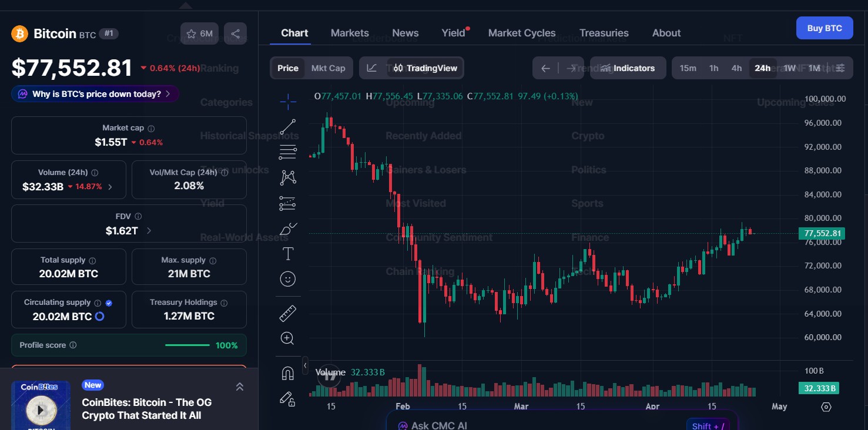Toggle the Bitcoin watchlist star
The height and width of the screenshot is (430, 868).
pos(191,33)
